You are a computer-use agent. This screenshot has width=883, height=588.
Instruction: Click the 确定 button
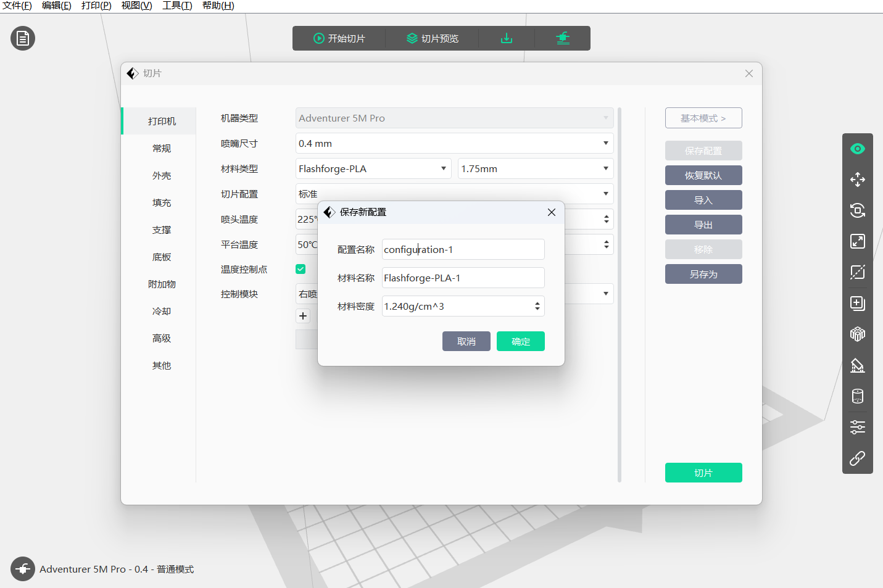[521, 341]
